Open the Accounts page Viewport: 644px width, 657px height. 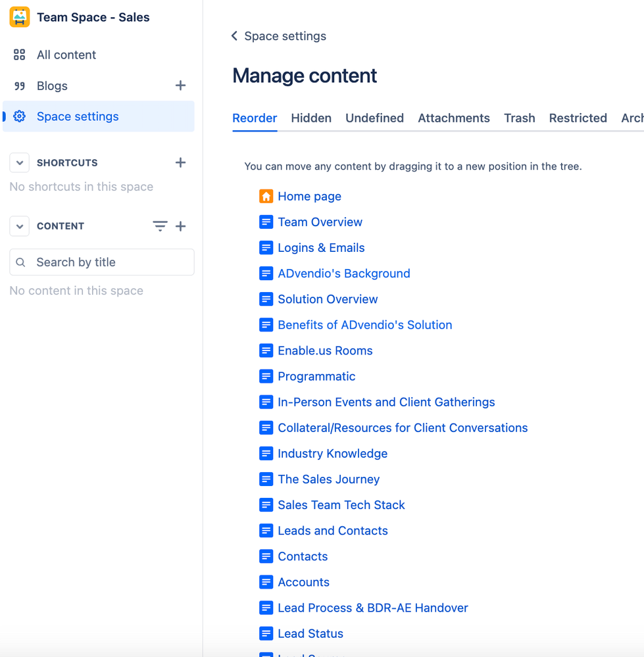(304, 582)
